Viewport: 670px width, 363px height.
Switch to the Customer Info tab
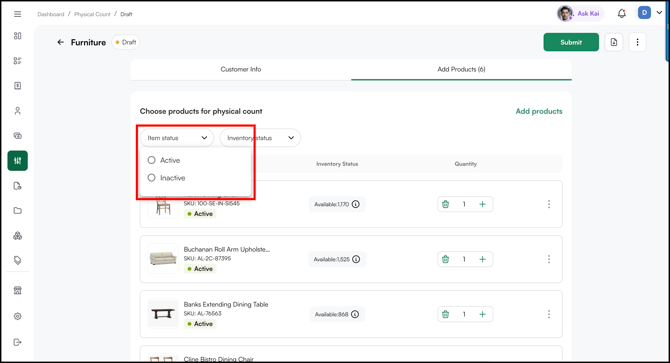(241, 69)
